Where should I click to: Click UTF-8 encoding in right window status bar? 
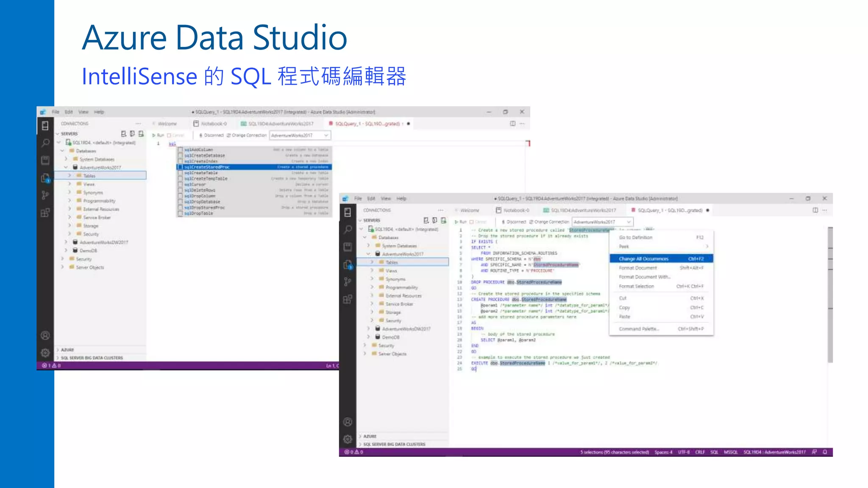[684, 452]
